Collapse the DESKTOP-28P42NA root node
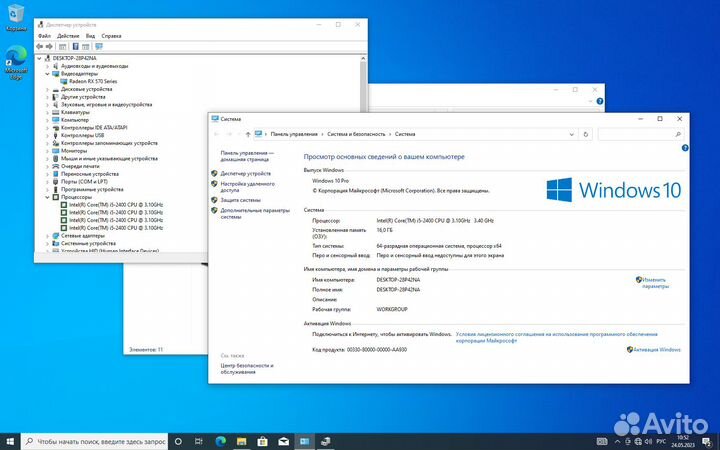 click(x=39, y=58)
